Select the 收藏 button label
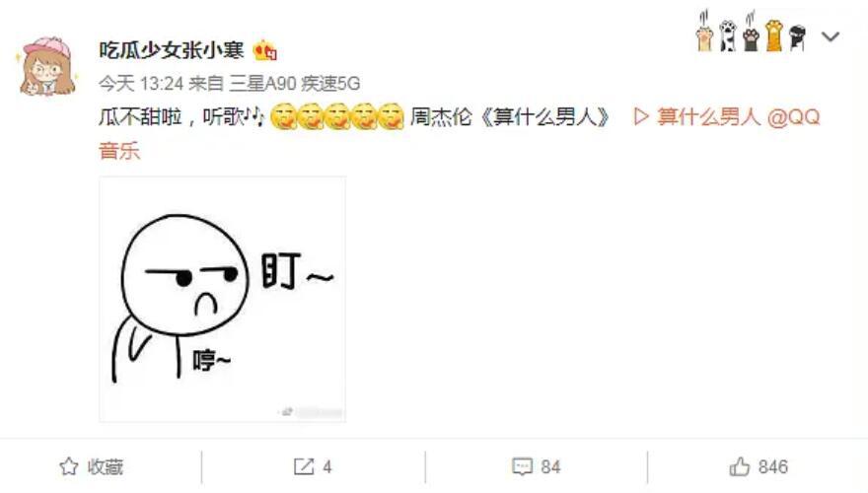The width and height of the screenshot is (868, 493). (106, 467)
